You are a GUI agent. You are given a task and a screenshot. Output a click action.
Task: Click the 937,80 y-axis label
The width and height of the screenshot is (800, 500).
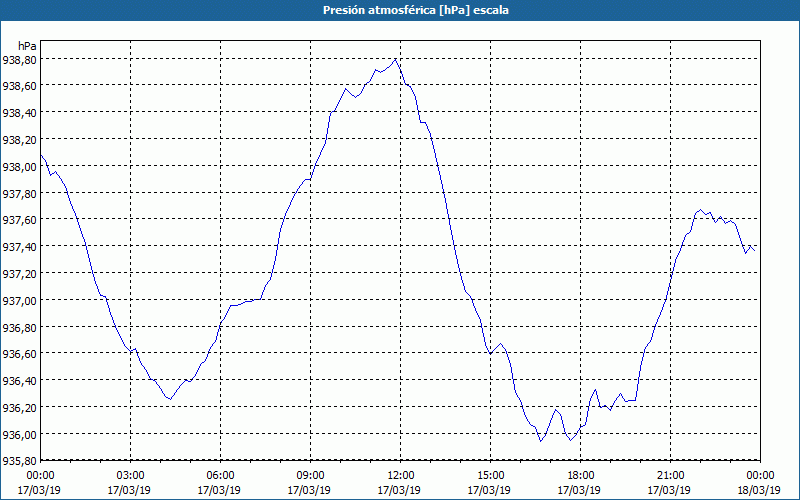[x=19, y=194]
